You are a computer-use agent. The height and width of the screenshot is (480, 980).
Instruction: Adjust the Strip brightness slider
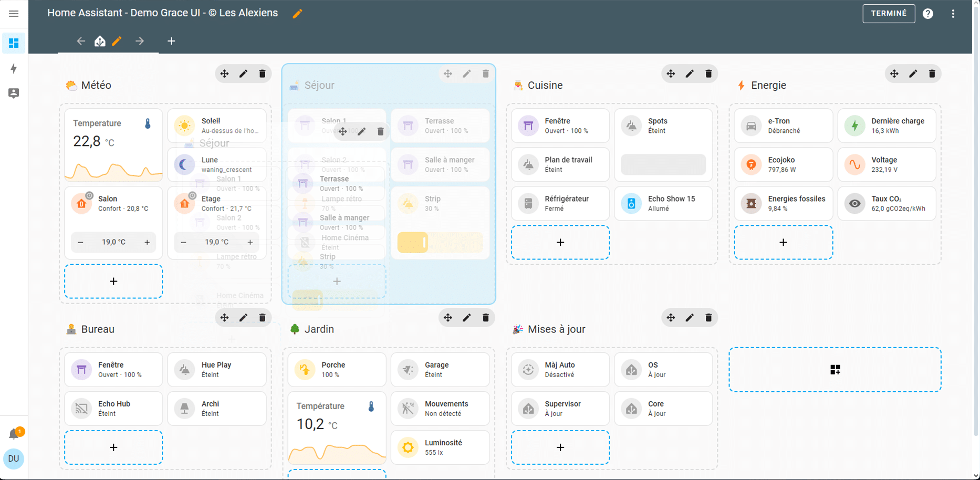[440, 243]
